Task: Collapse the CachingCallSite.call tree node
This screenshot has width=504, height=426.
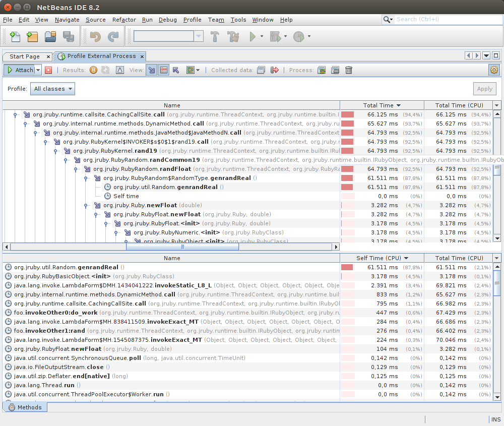Action: click(x=15, y=115)
